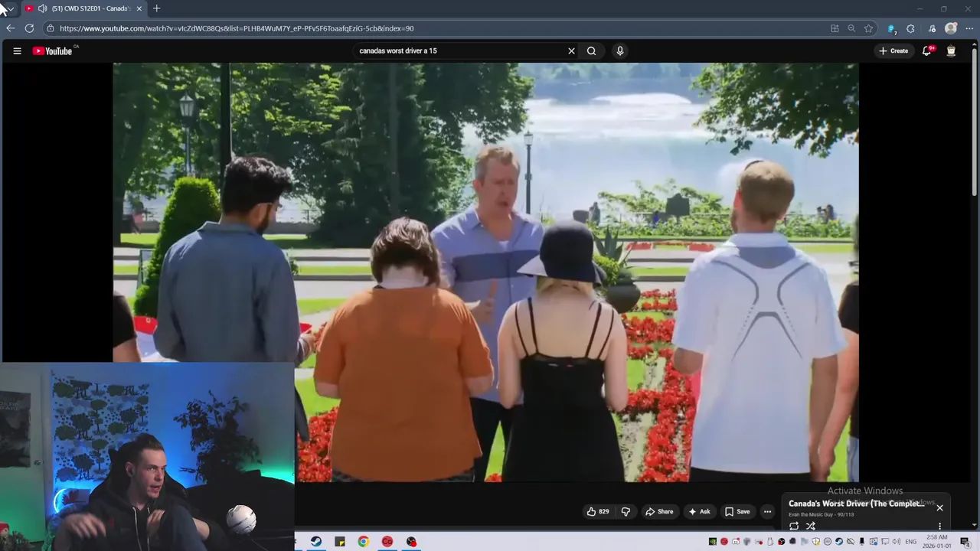The height and width of the screenshot is (551, 980).
Task: Open the Canada's Worst Driver playlist title
Action: 856,504
